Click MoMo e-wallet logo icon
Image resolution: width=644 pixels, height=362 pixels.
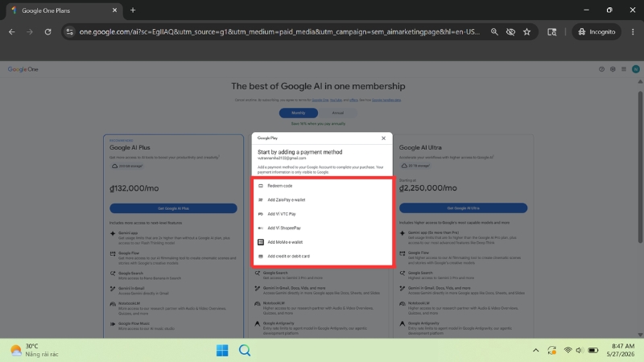click(260, 242)
